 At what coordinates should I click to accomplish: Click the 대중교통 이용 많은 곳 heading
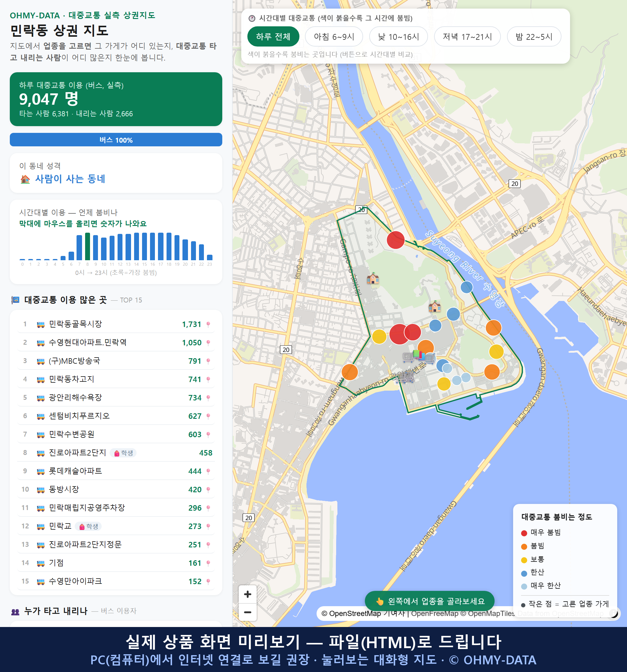[65, 300]
